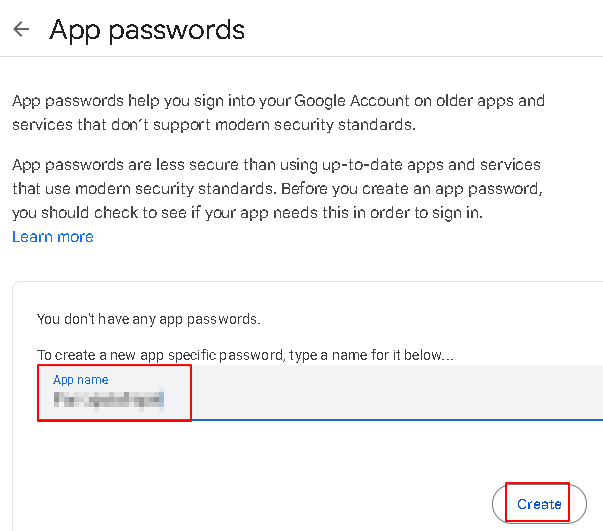603x531 pixels.
Task: Click the back arrow icon
Action: pos(21,29)
